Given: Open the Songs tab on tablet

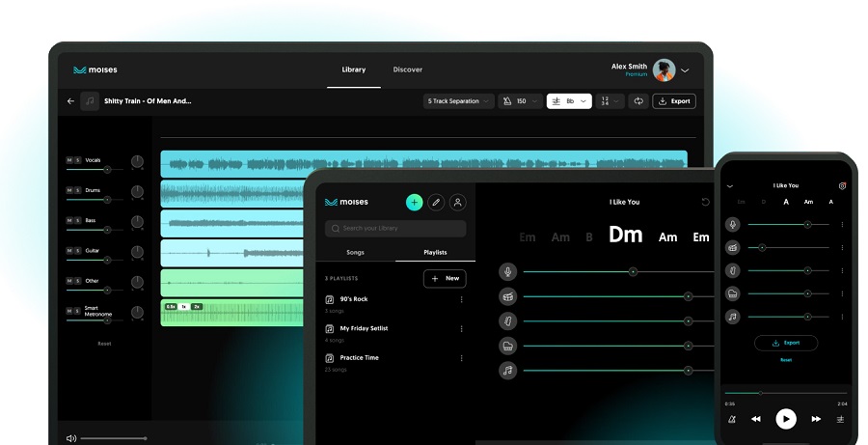Looking at the screenshot, I should tap(355, 253).
